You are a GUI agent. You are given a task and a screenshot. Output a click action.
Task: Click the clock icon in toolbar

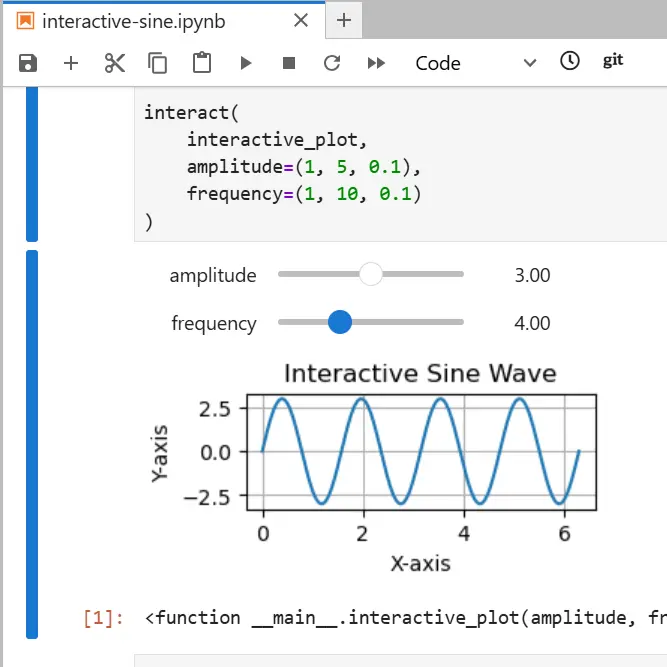click(569, 61)
